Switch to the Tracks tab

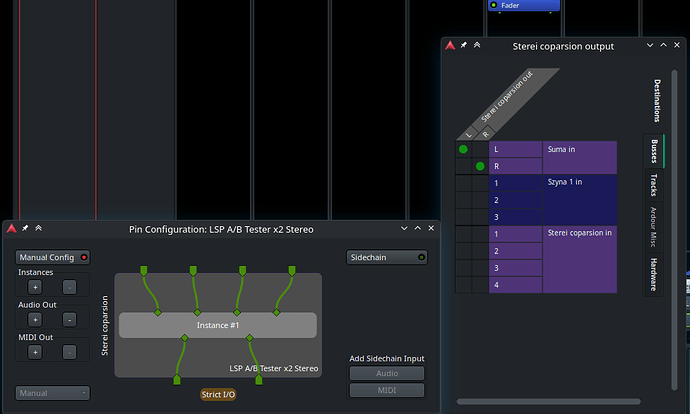[654, 185]
